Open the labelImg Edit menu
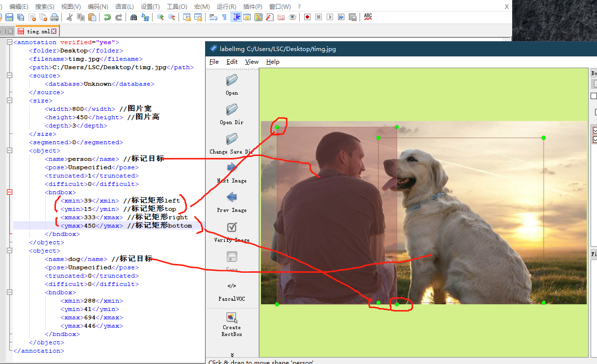This screenshot has height=364, width=597. (232, 62)
